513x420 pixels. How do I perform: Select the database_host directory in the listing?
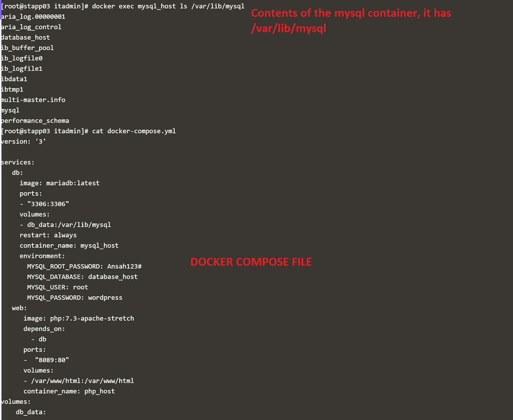[26, 38]
